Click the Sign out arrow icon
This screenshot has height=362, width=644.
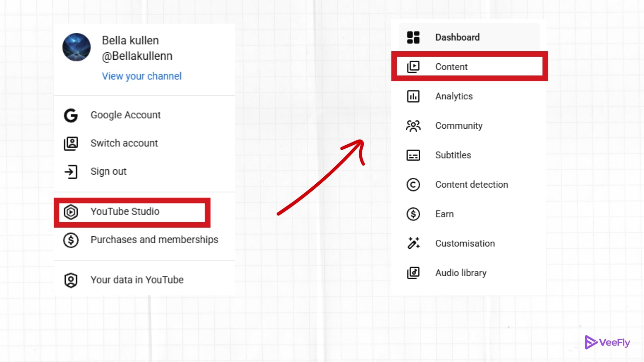coord(70,172)
